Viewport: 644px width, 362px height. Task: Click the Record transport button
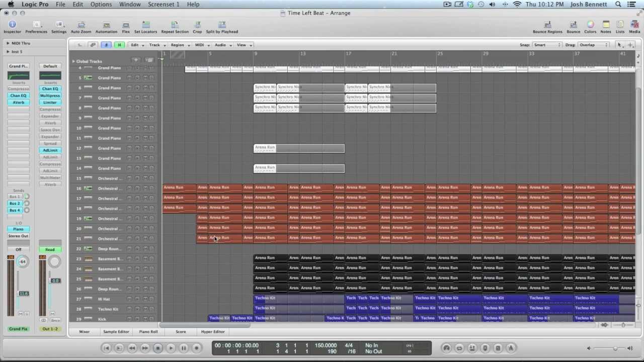coord(197,348)
